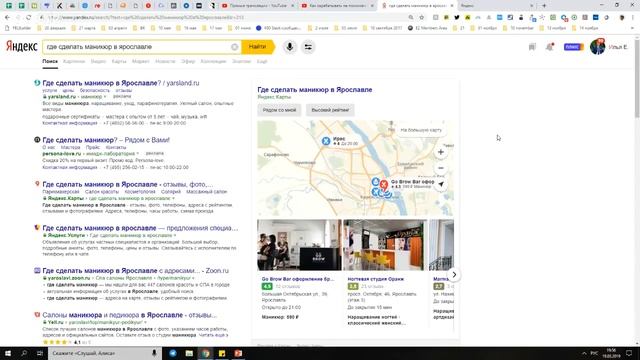Filter by Высокий рейтинг
Image resolution: width=640 pixels, height=360 pixels.
pos(330,110)
